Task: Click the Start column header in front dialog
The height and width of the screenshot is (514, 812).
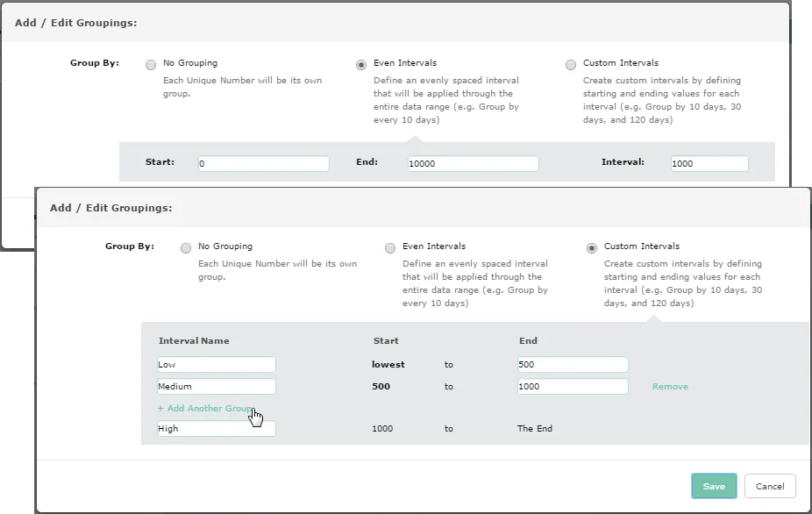Action: 386,341
